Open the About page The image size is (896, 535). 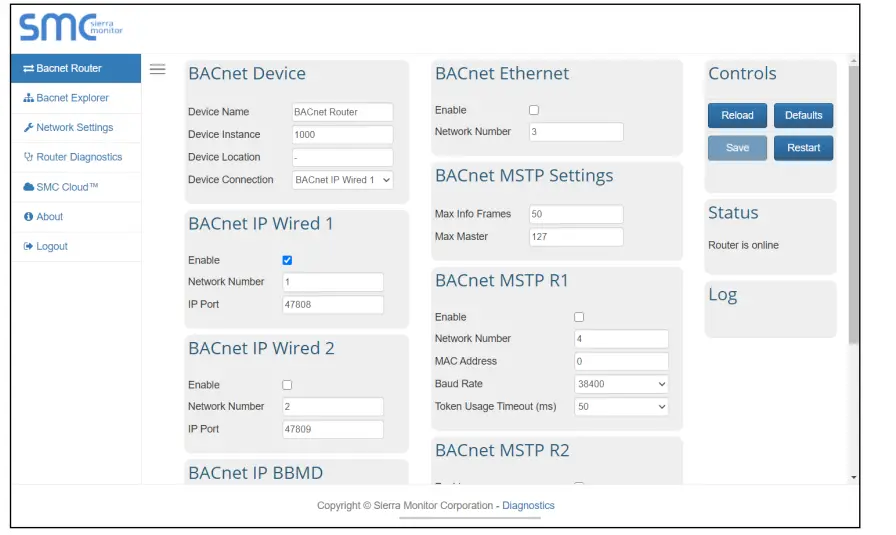[76, 217]
